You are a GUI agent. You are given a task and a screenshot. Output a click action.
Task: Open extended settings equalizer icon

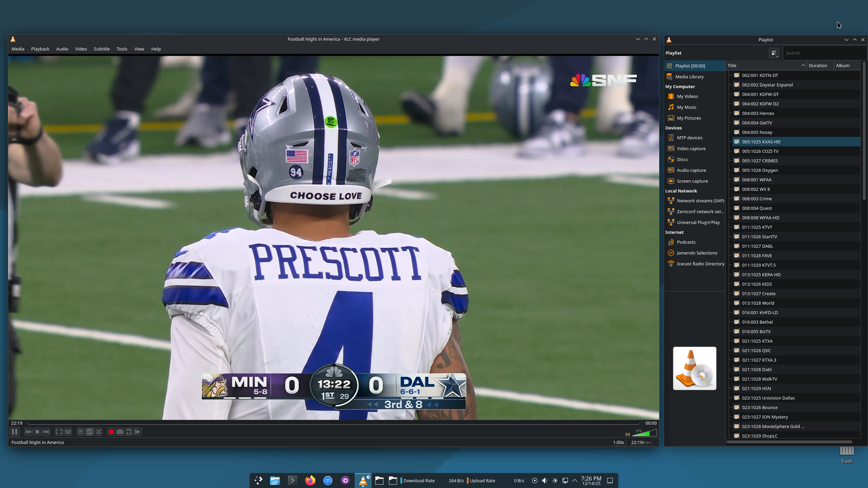coord(68,432)
